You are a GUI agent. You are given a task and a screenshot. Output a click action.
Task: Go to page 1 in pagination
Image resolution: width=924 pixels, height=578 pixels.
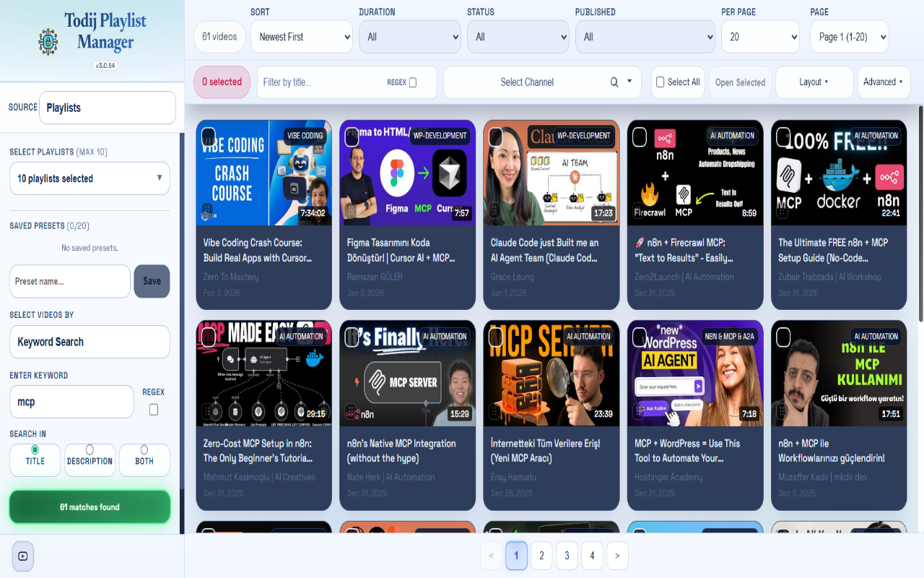[x=516, y=556]
